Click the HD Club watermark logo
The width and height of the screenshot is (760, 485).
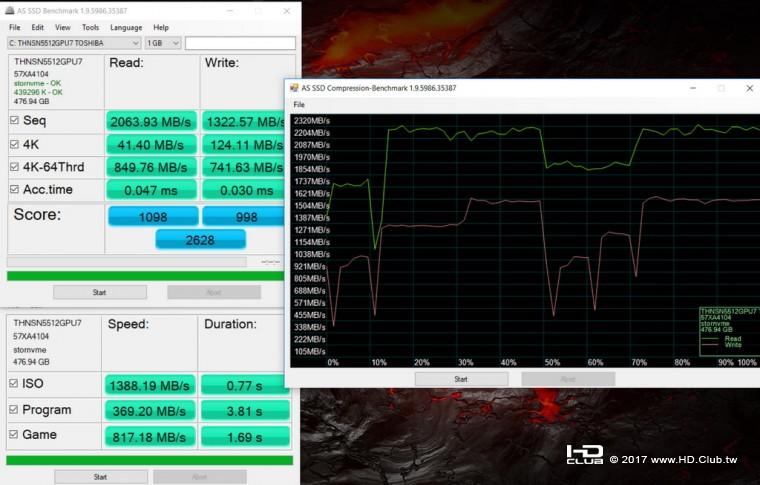584,456
